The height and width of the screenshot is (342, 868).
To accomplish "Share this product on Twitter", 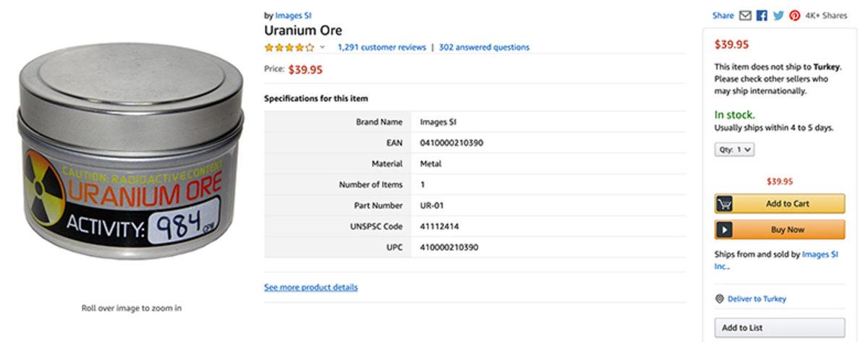I will click(x=778, y=16).
